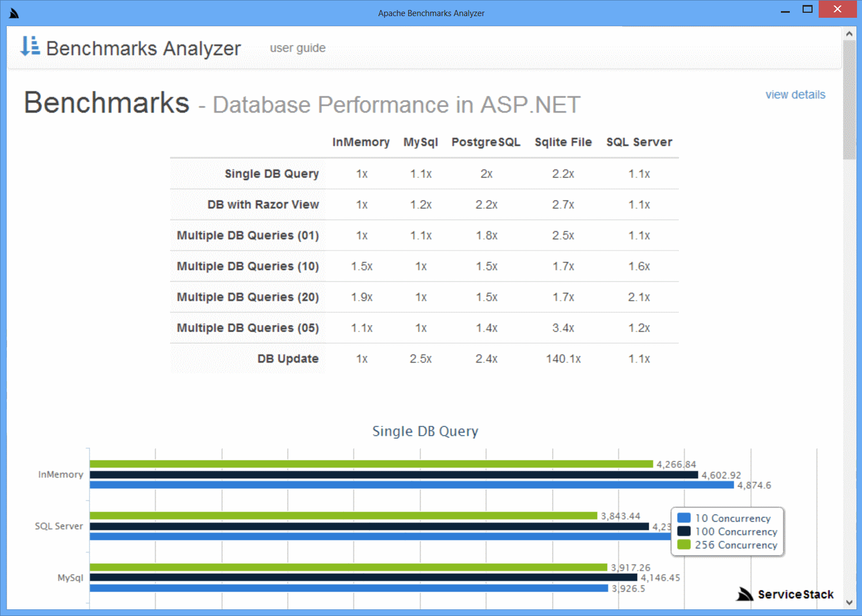Click the InMemory 256 concurrency green bar
Viewport: 862px width, 616px height.
371,464
